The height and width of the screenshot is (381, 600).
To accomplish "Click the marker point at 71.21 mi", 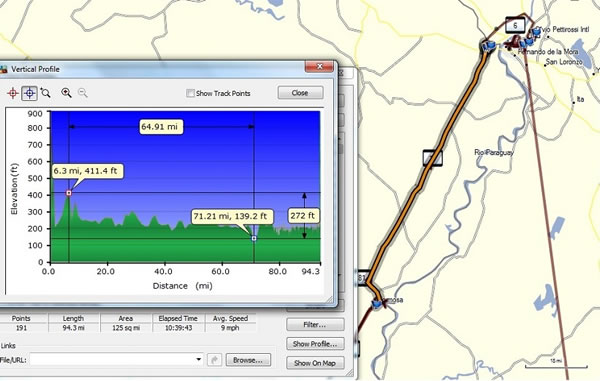I will 254,238.
